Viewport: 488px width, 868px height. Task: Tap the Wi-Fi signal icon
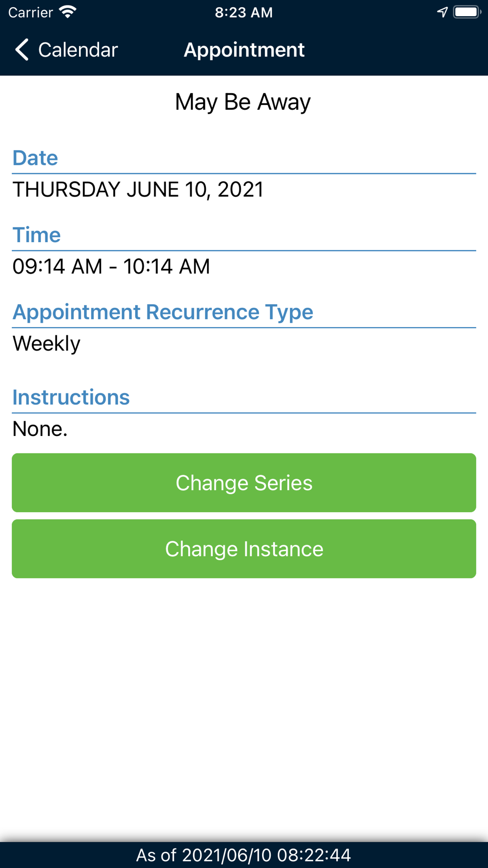(x=68, y=12)
